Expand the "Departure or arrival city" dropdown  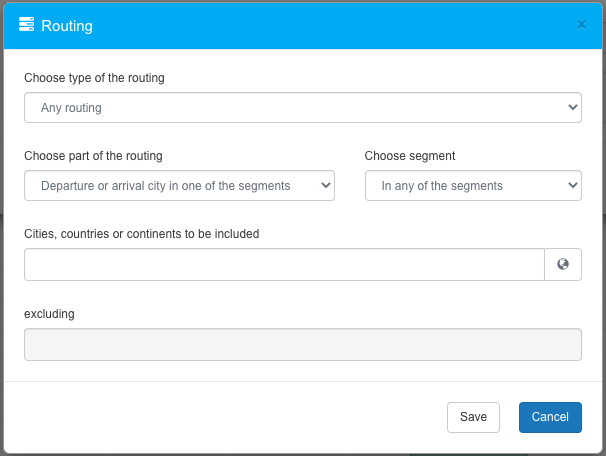point(179,185)
